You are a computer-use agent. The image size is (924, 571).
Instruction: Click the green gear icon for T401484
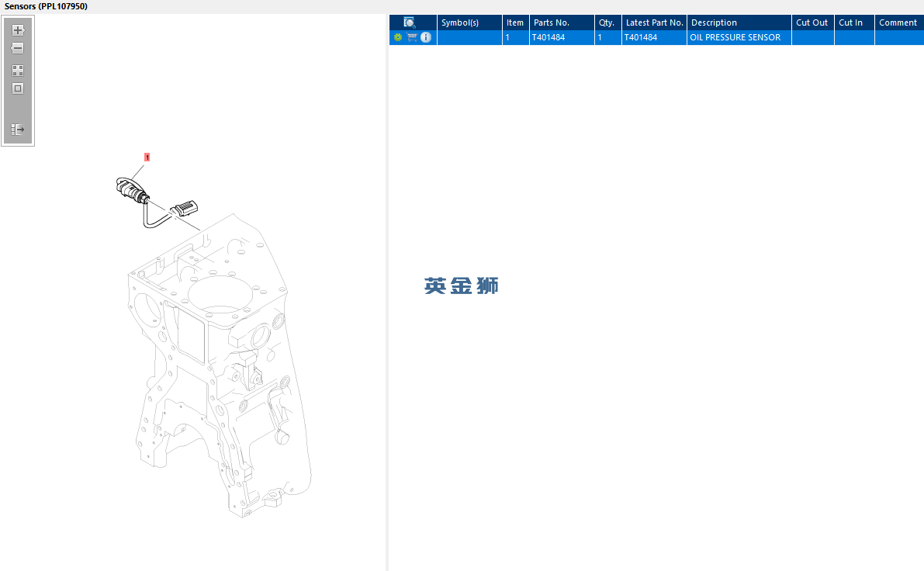(398, 37)
